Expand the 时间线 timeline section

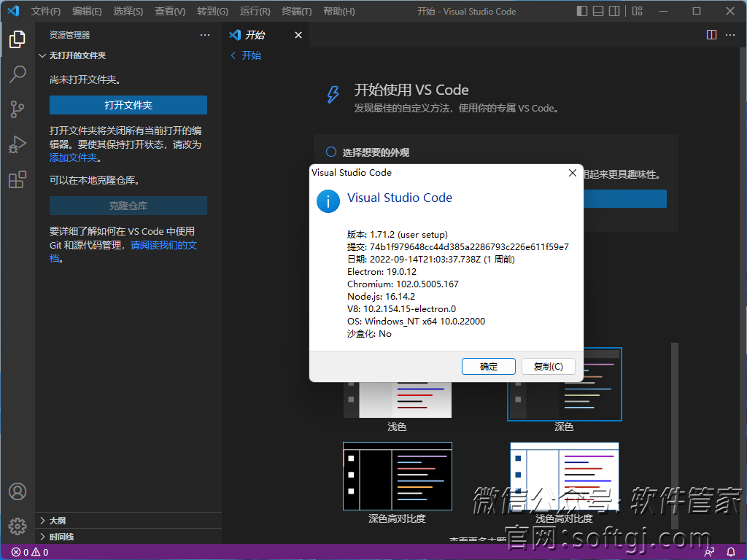(x=128, y=537)
